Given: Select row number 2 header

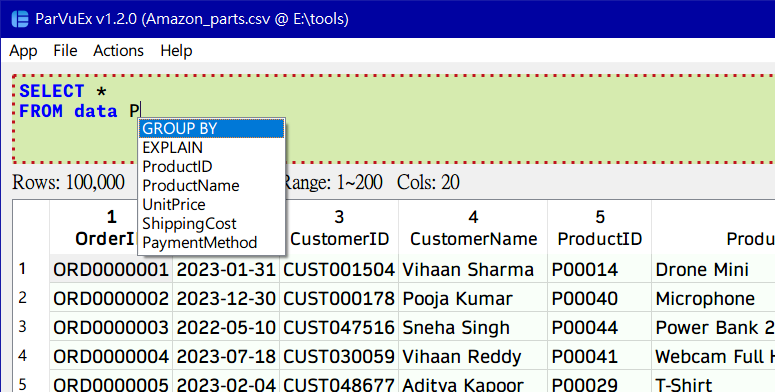Looking at the screenshot, I should click(x=31, y=298).
